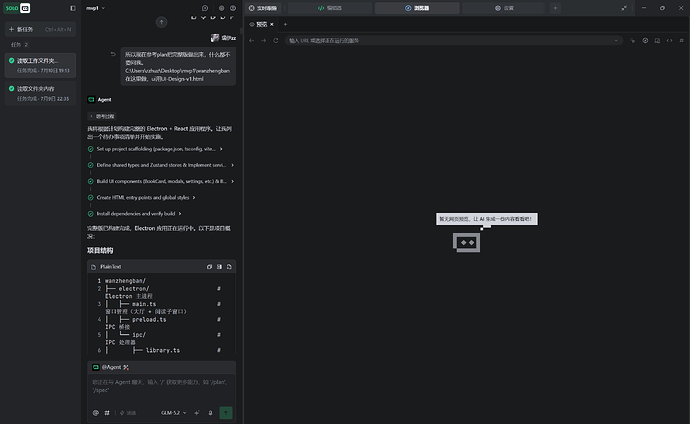The image size is (690, 424).
Task: Click the URL address input field
Action: pos(453,40)
